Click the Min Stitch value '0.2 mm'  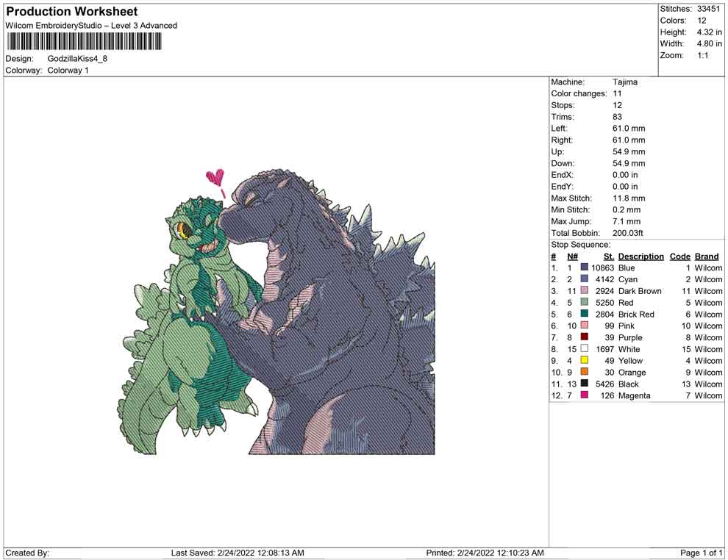(x=627, y=209)
